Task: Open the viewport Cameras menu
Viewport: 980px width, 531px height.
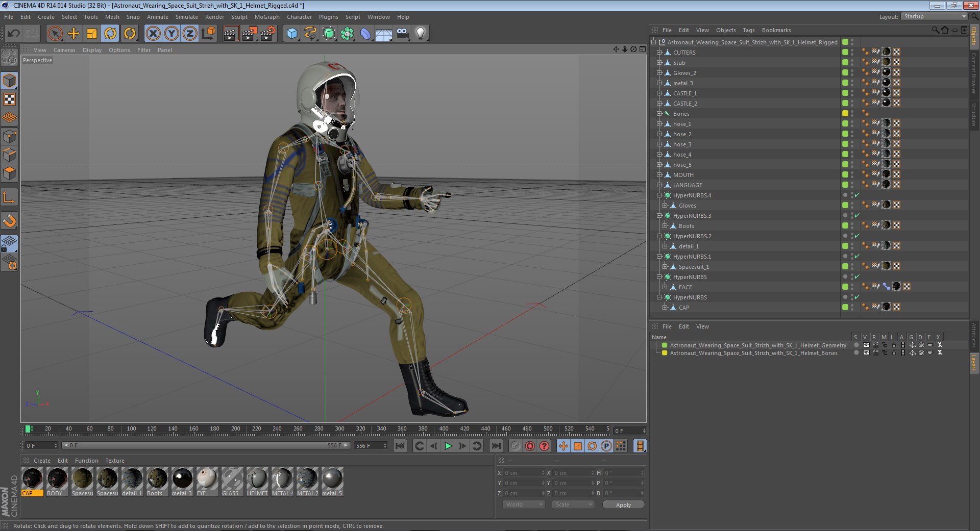Action: (64, 50)
